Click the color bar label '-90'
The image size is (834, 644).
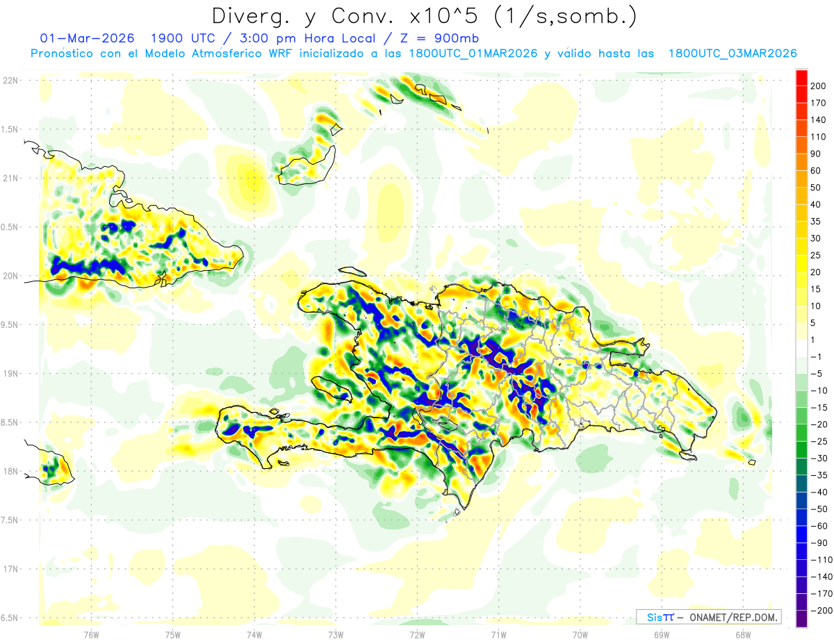(x=820, y=543)
